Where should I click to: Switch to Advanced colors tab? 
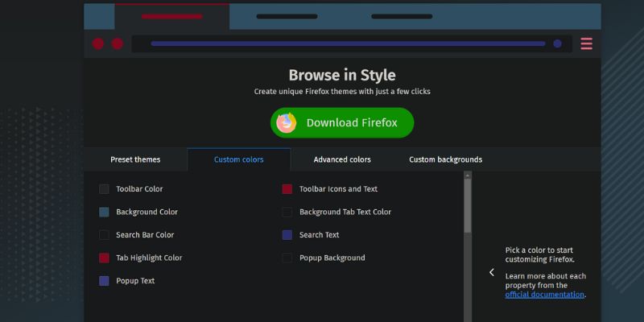(x=342, y=159)
